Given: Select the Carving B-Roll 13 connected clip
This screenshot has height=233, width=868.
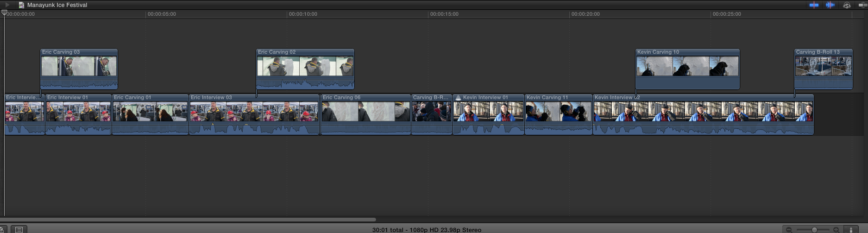Looking at the screenshot, I should [824, 69].
